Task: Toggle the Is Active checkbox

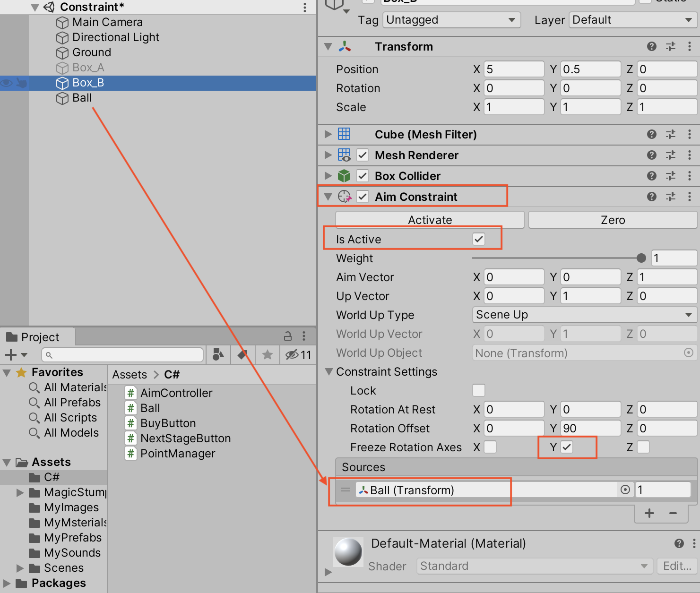Action: tap(479, 239)
